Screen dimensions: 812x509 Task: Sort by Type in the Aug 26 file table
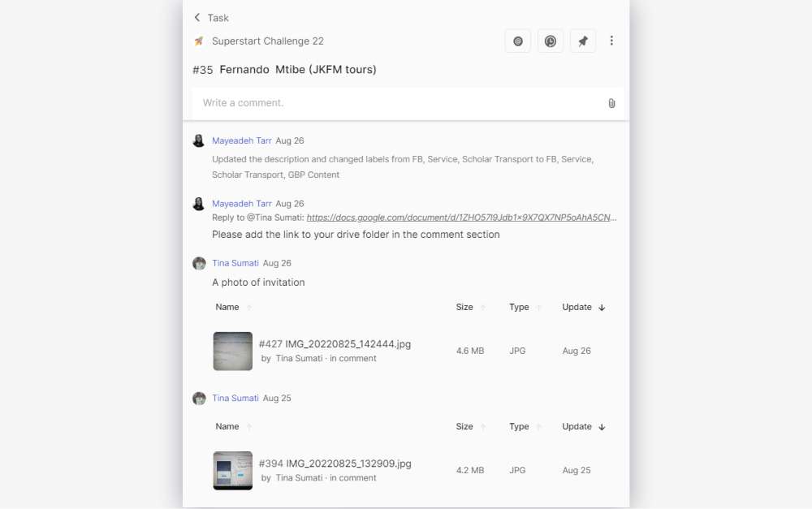pyautogui.click(x=519, y=308)
